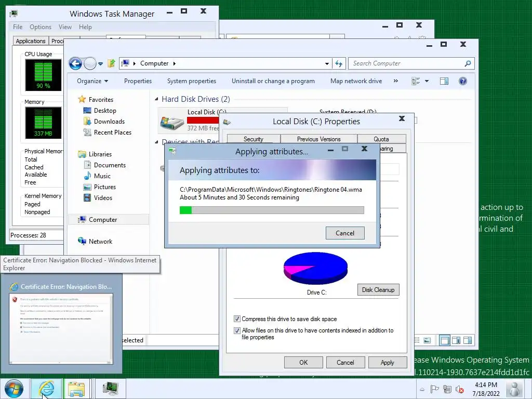
Task: Select the Local Disk (C:) drive icon
Action: tap(172, 123)
